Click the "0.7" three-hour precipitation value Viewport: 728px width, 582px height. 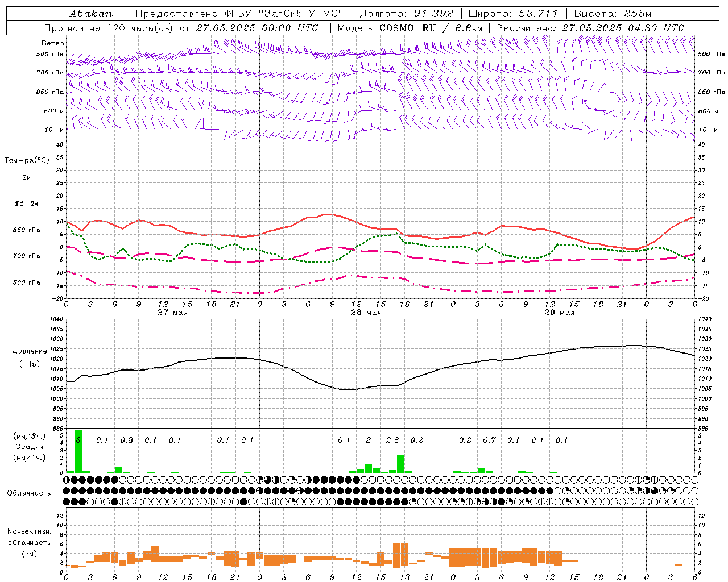tap(489, 440)
